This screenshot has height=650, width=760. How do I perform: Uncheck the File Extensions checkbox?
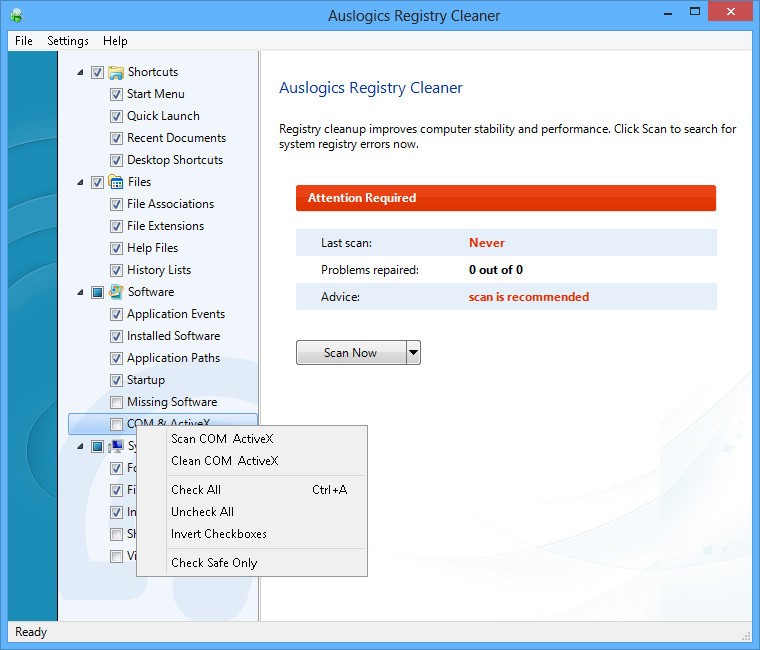(x=116, y=226)
